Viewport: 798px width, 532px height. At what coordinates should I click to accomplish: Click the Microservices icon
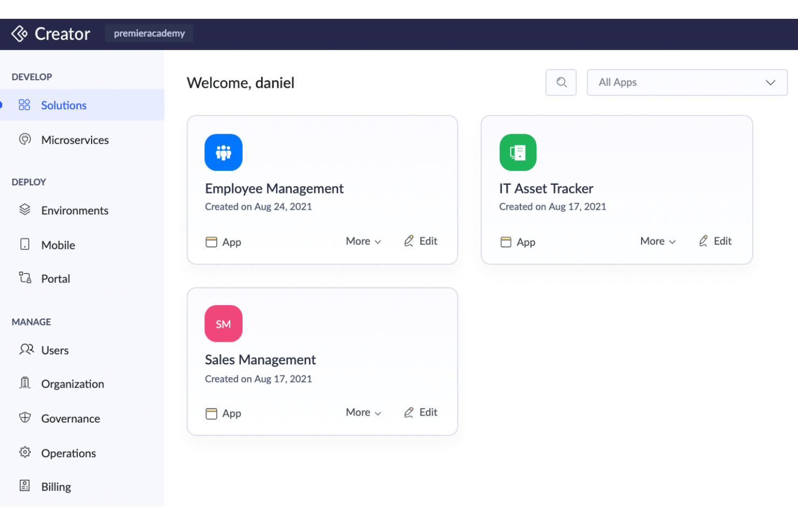25,139
